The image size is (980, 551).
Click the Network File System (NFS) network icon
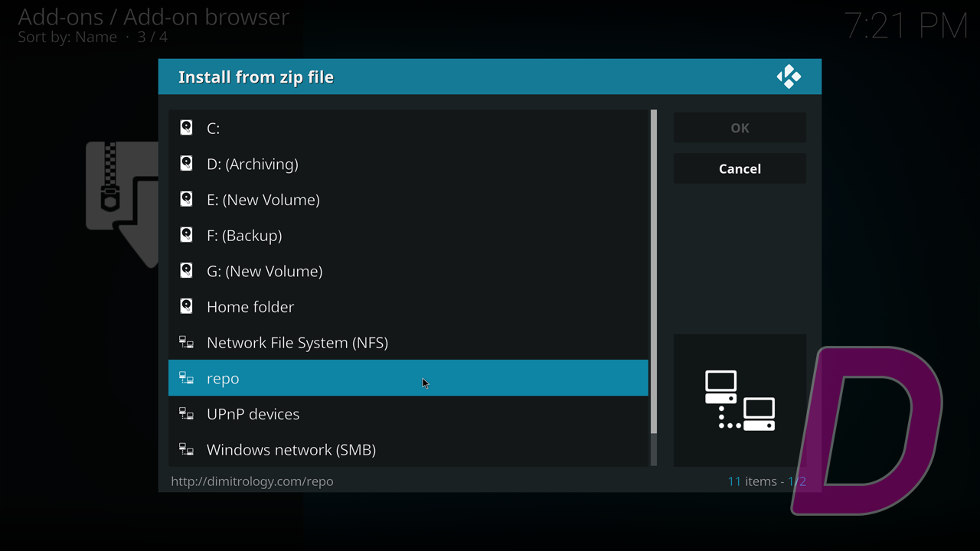click(x=186, y=342)
